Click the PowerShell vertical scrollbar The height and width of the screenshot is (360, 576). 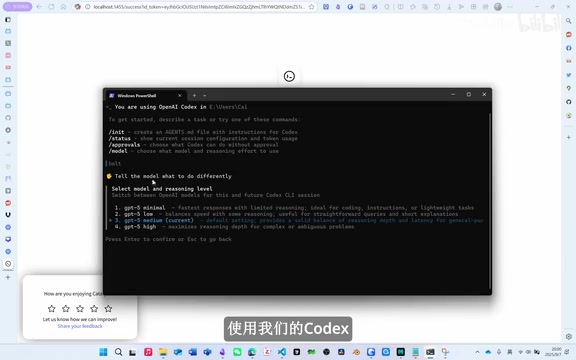[x=490, y=200]
